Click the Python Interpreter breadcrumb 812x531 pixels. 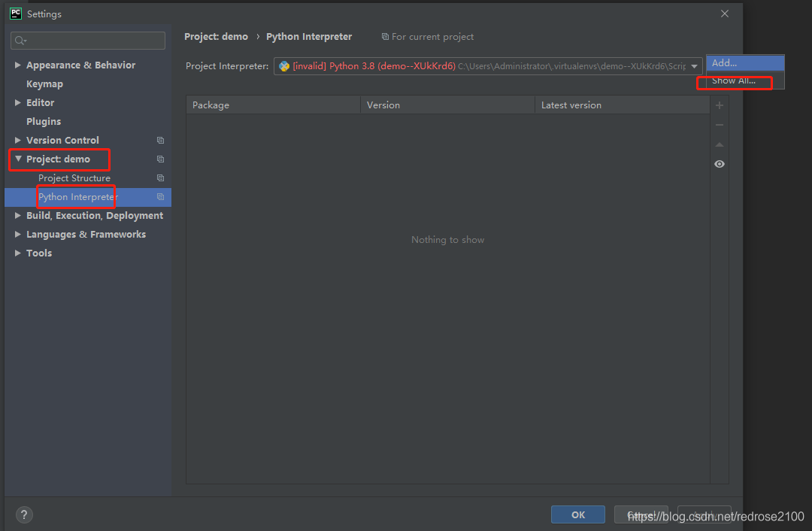(x=309, y=37)
